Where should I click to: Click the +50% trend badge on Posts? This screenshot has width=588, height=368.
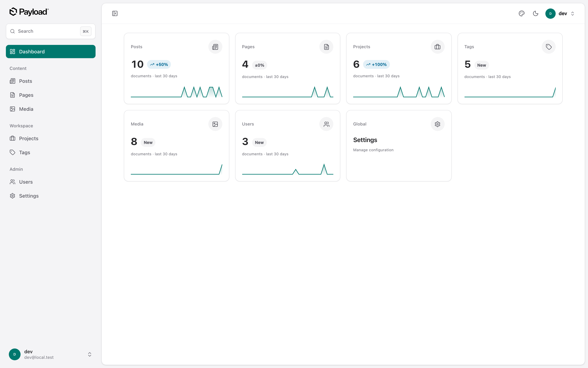[x=159, y=65]
